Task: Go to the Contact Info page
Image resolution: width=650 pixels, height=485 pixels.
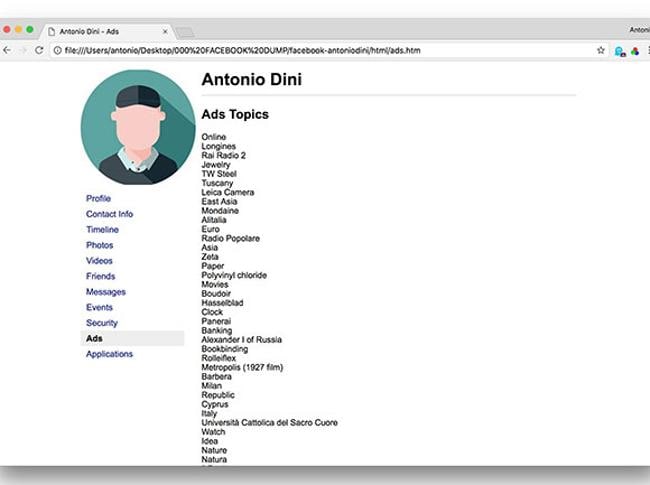Action: 109,214
